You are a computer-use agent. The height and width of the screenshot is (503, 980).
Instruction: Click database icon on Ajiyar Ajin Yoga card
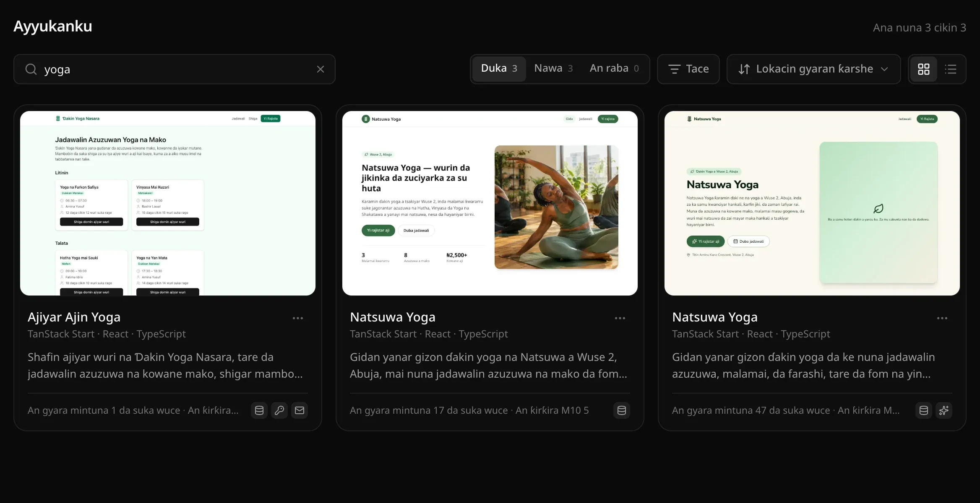pos(259,410)
